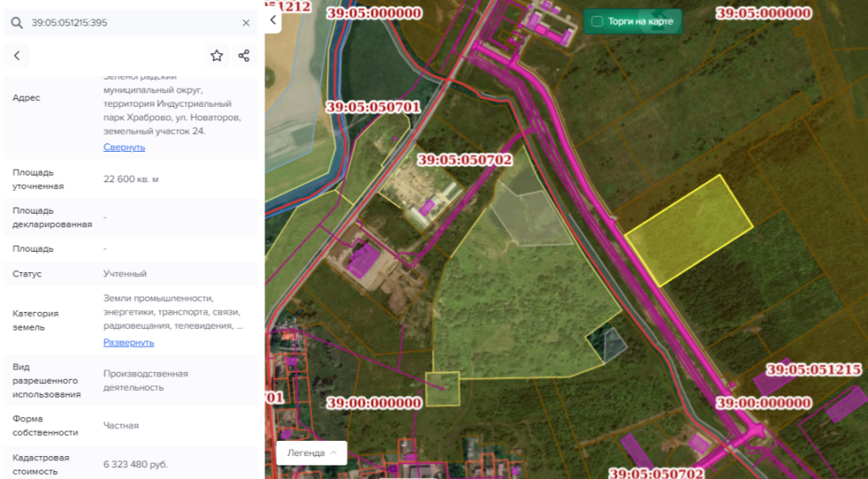Enable the Торги на карте checkbox
The image size is (868, 479).
click(597, 21)
